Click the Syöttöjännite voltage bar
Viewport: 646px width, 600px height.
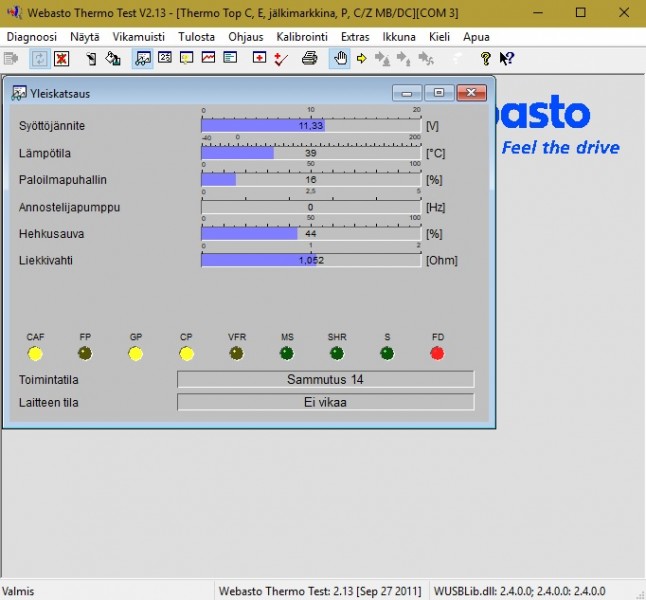pyautogui.click(x=311, y=126)
